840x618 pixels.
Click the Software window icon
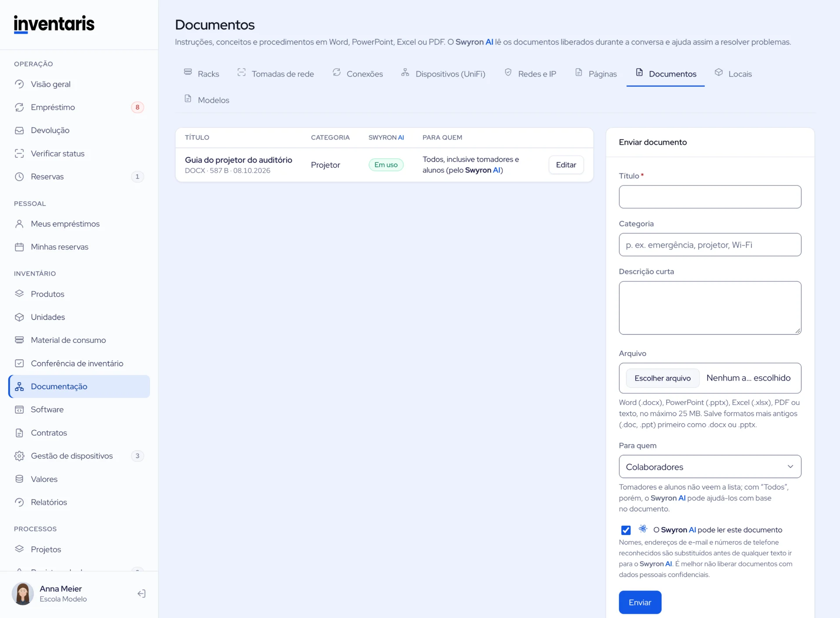(x=19, y=410)
